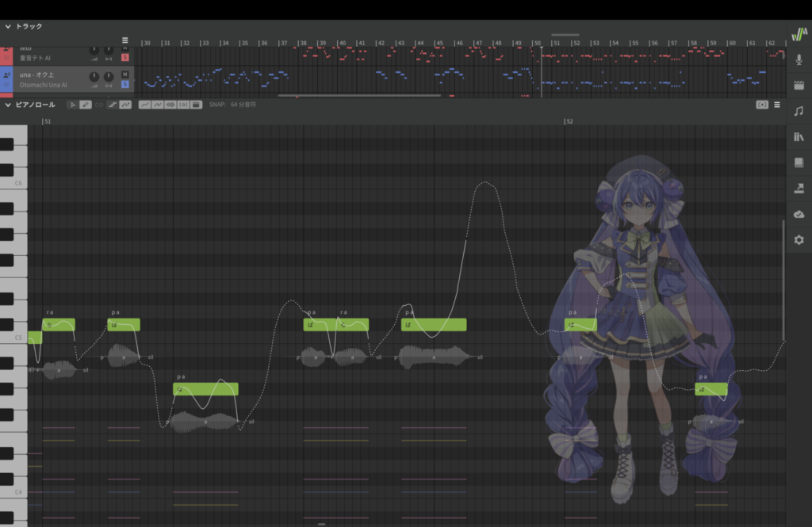This screenshot has width=812, height=527.
Task: Solo the teto track
Action: [124, 58]
